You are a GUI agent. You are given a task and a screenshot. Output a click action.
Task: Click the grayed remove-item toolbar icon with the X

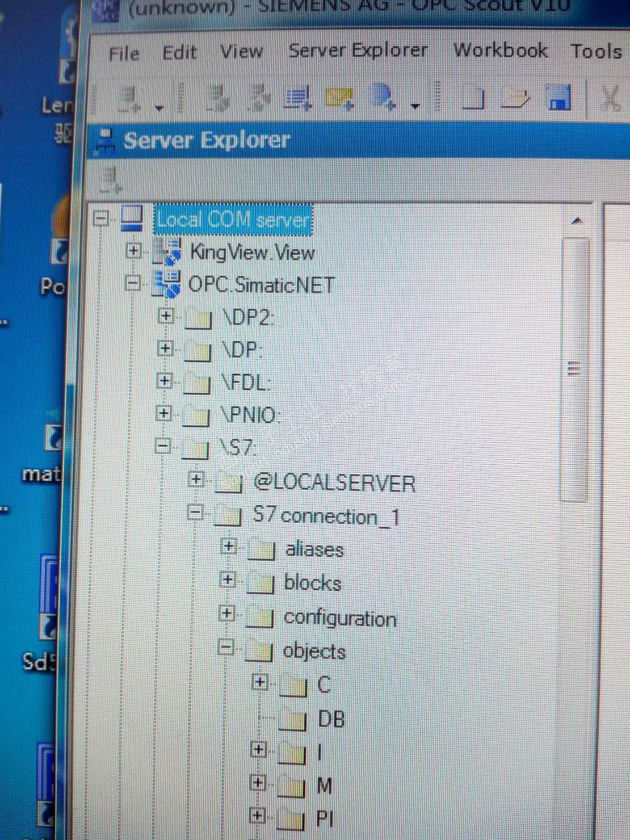(x=258, y=99)
